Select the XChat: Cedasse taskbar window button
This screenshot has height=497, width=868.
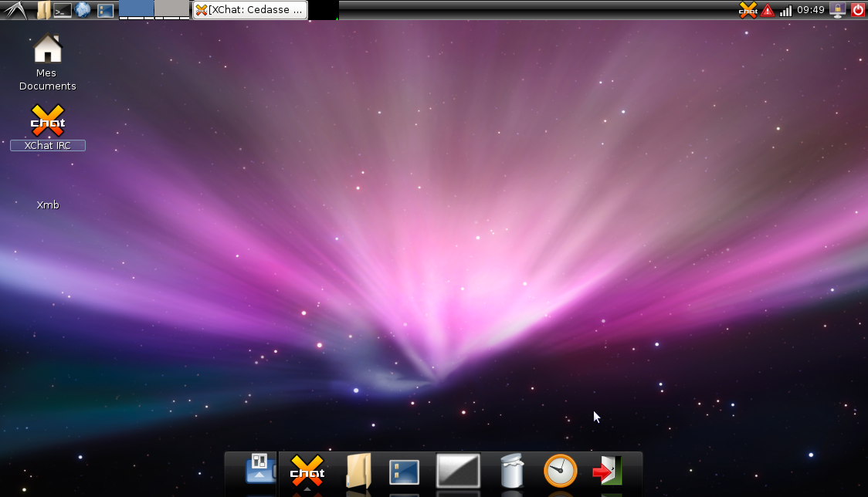pos(249,10)
